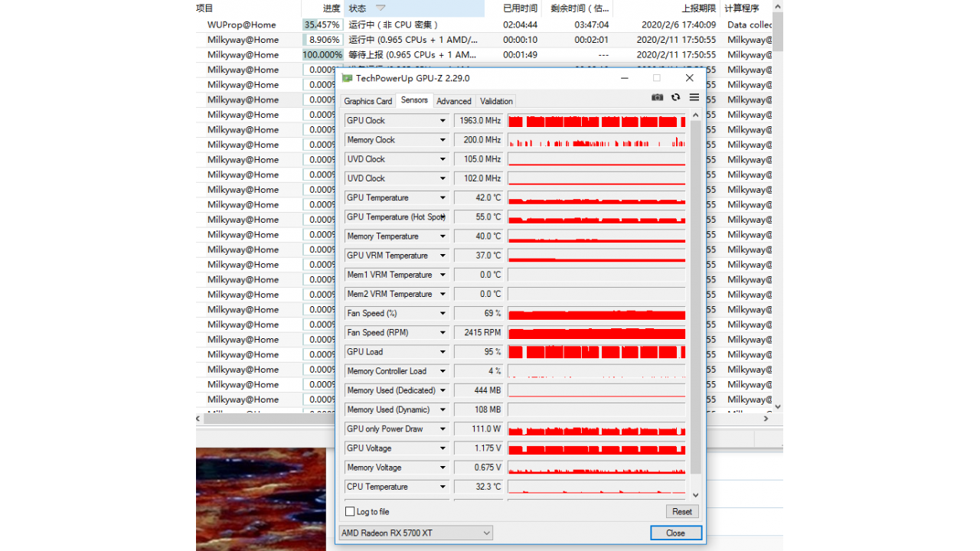This screenshot has height=551, width=980.
Task: Click the GPU Clock graph
Action: (596, 121)
